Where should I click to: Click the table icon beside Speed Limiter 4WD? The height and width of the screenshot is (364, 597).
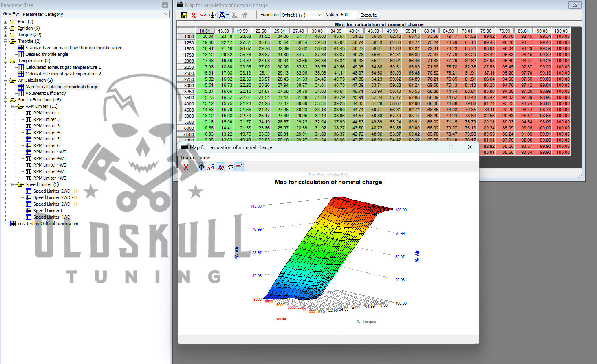29,217
